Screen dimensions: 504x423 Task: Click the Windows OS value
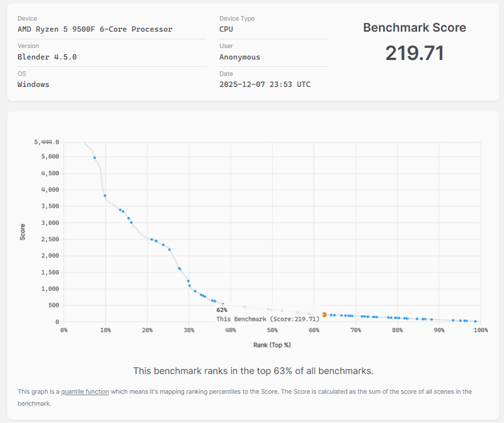[x=33, y=84]
